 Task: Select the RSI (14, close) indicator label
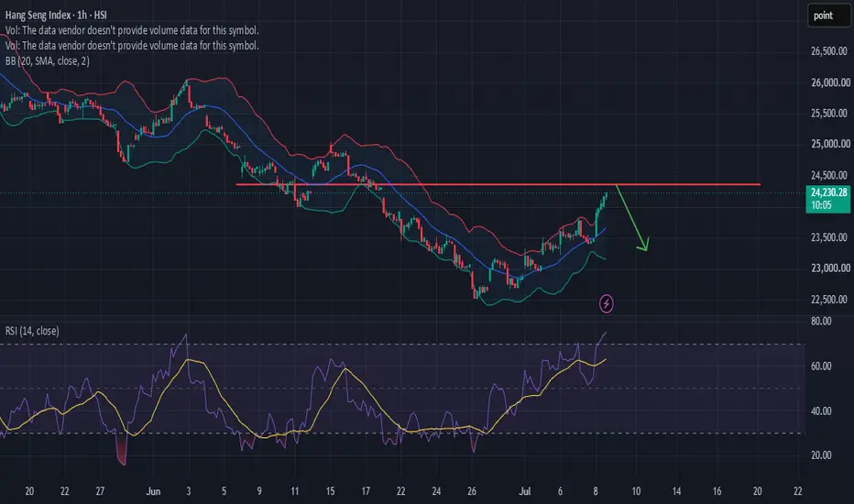tap(32, 331)
